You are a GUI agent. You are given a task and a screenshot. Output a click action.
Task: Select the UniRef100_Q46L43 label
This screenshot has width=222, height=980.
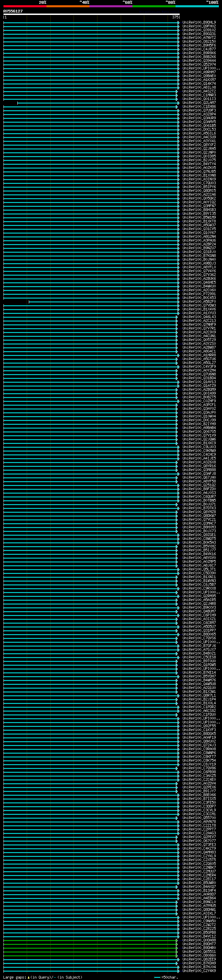199,317
